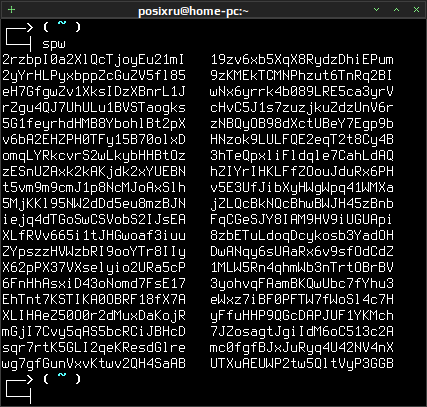Minimize the terminal with the down-chevron icon
This screenshot has width=427, height=407.
point(377,10)
